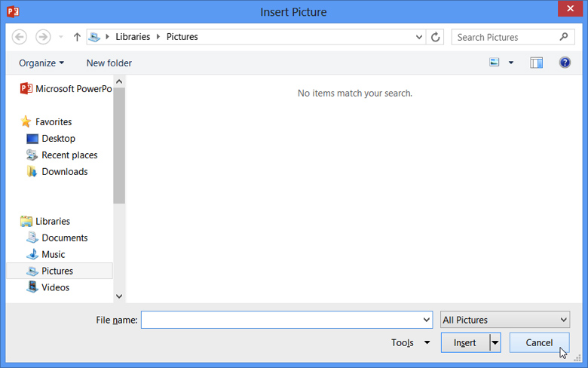Expand the All Pictures file type dropdown

(x=505, y=320)
